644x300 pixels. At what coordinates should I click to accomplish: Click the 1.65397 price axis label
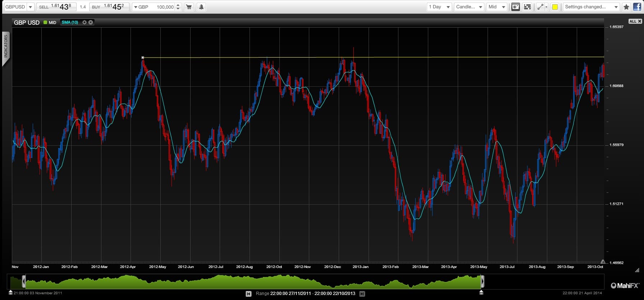pyautogui.click(x=616, y=27)
